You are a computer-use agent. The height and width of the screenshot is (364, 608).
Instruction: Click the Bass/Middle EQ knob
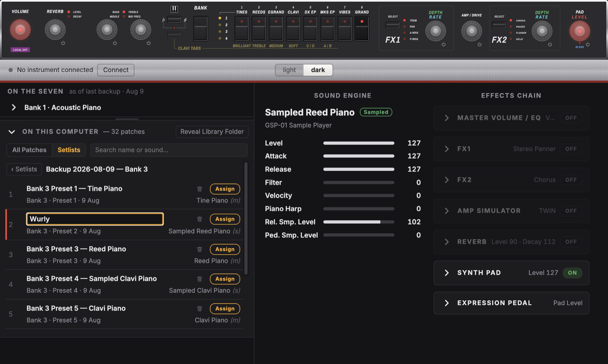(x=107, y=30)
